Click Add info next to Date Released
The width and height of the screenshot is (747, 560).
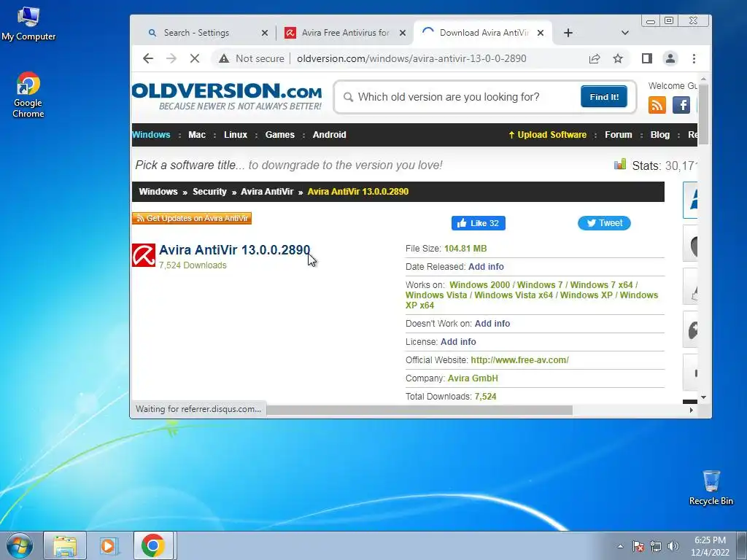[x=486, y=267]
